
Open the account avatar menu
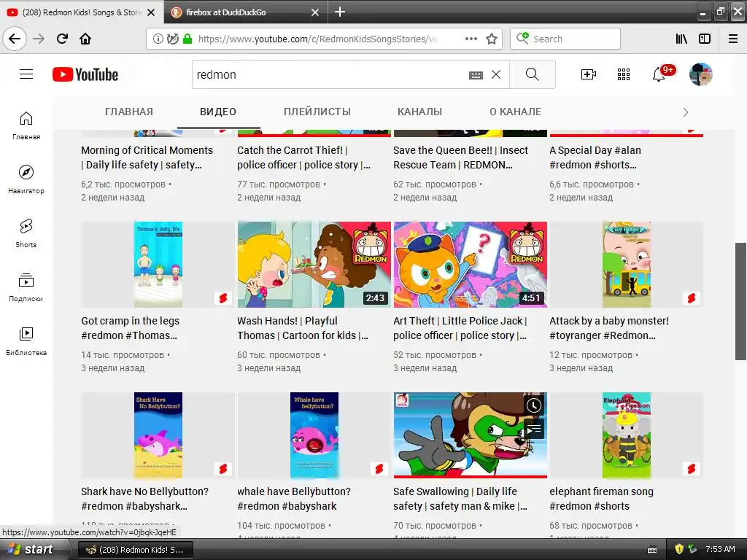click(x=701, y=74)
